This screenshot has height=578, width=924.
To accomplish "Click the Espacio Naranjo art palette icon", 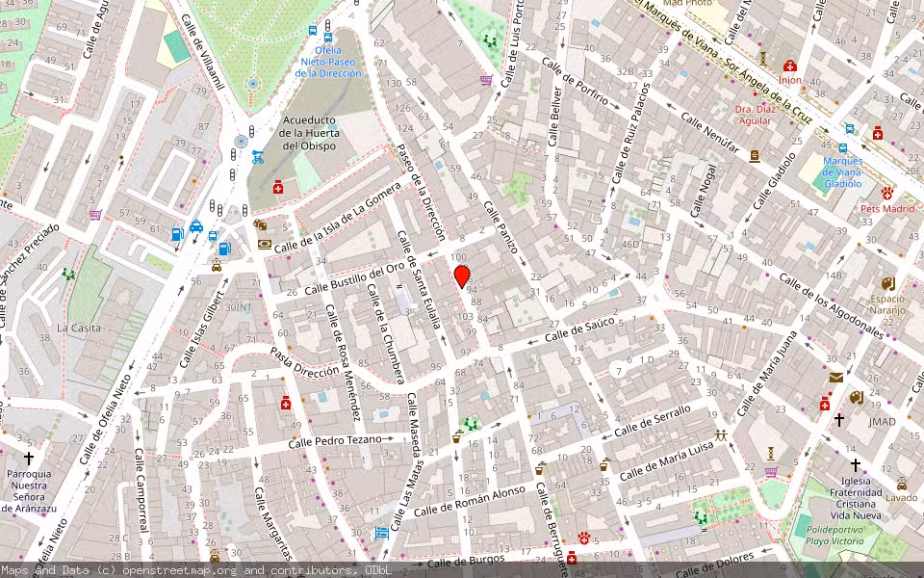I will click(x=888, y=284).
